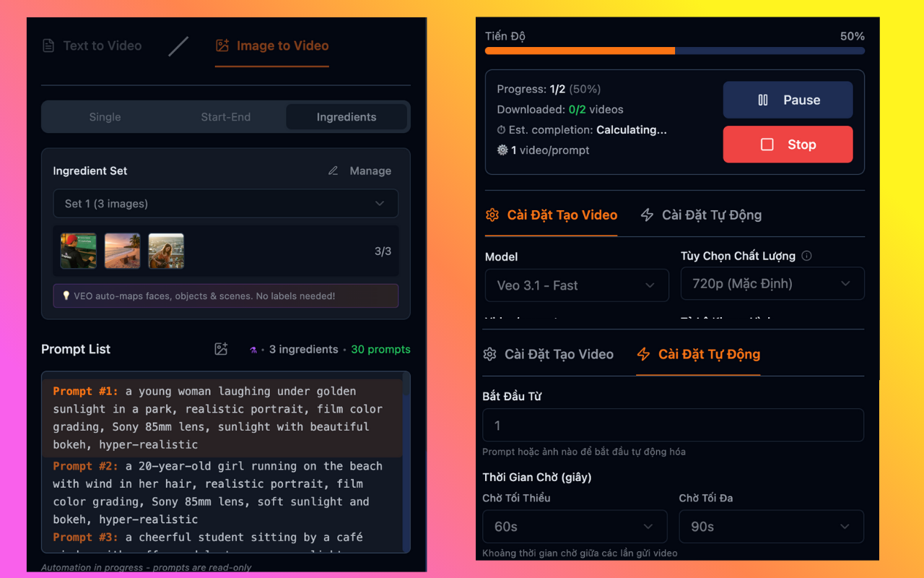Click the chevron on the Set 1 dropdown
Screen dimensions: 924x578
[x=380, y=204]
